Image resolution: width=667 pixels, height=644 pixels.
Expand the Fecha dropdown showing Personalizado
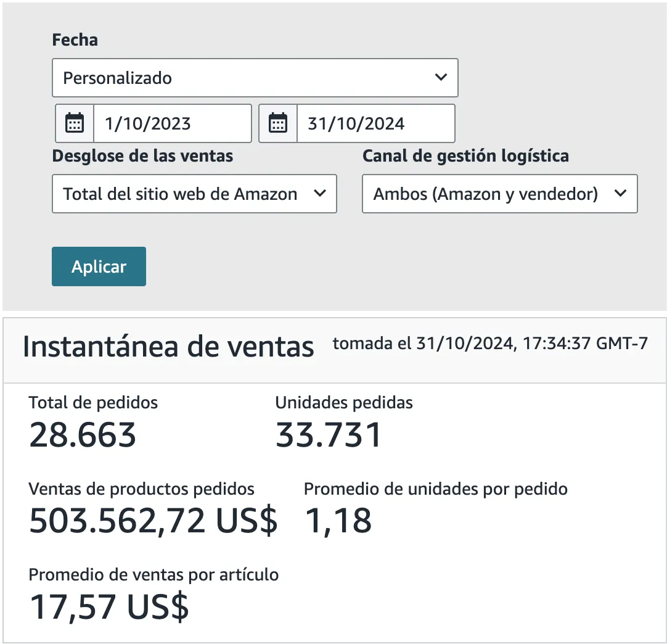(x=255, y=78)
